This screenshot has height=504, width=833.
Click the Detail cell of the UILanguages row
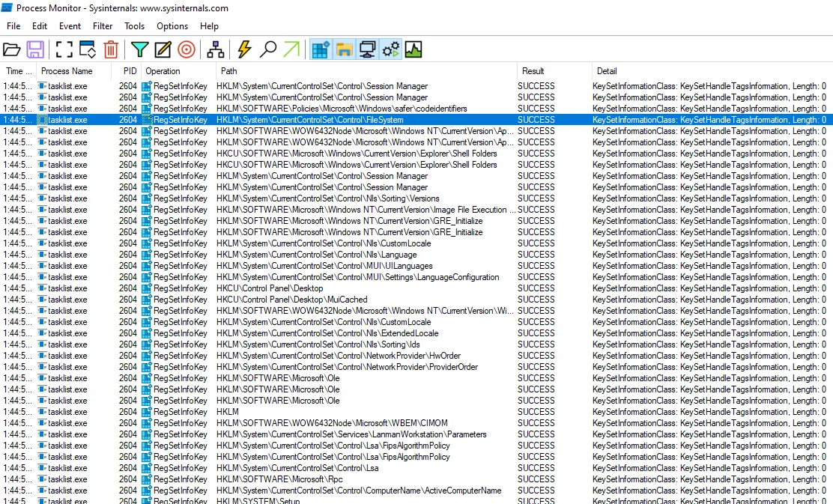[x=709, y=266]
